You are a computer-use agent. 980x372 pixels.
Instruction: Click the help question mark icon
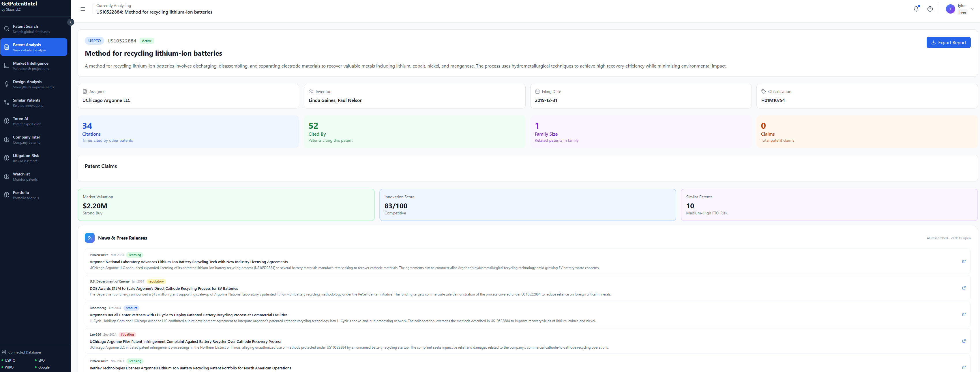coord(930,9)
